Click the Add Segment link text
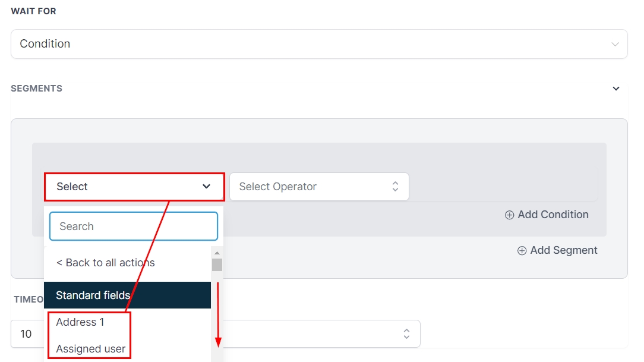 point(564,250)
